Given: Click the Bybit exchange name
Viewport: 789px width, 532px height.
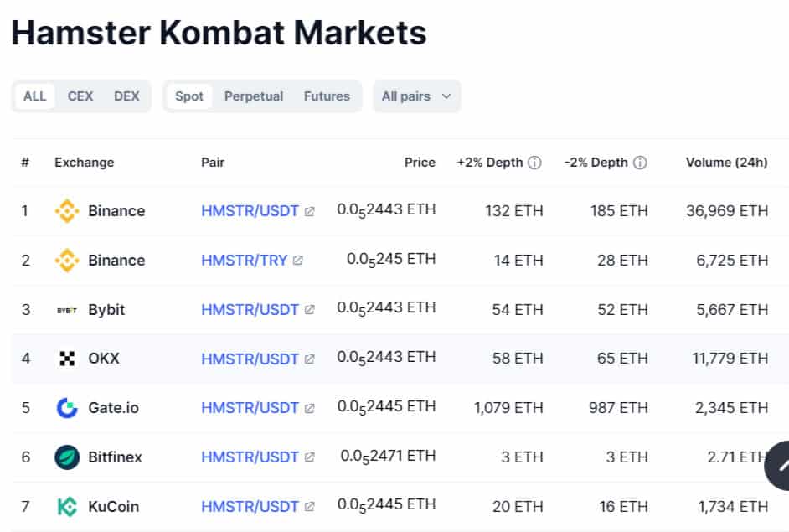Looking at the screenshot, I should [106, 309].
